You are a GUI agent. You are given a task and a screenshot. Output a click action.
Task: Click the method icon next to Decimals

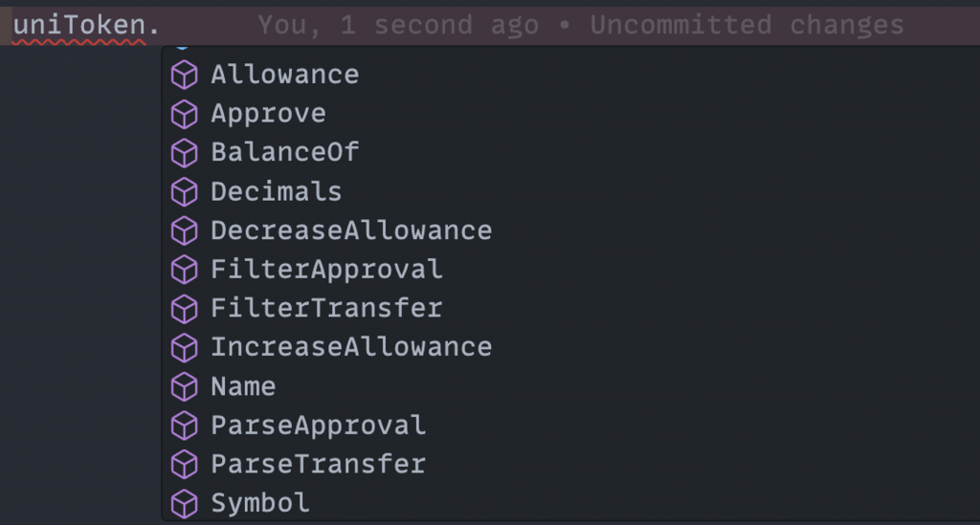tap(185, 192)
